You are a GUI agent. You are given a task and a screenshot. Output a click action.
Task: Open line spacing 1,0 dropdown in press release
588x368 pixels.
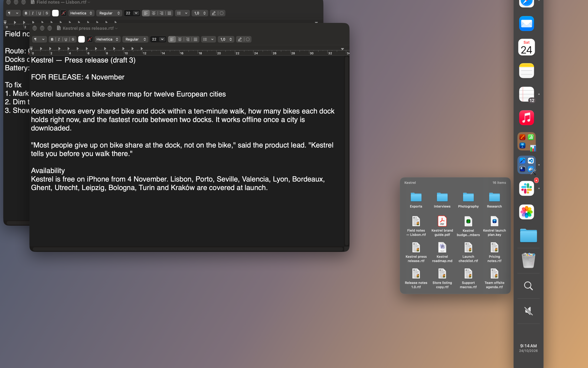point(226,39)
